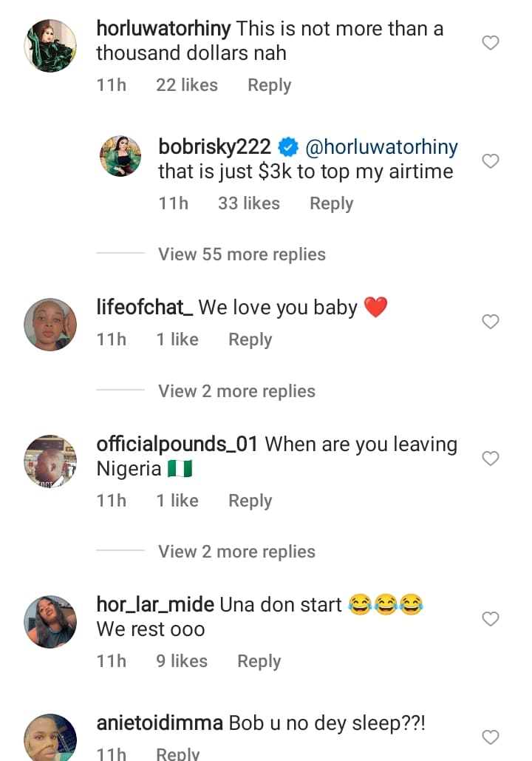Tap the heart beside lifeofchat_'s comment
Viewport: 532px width, 761px height.
tap(491, 322)
